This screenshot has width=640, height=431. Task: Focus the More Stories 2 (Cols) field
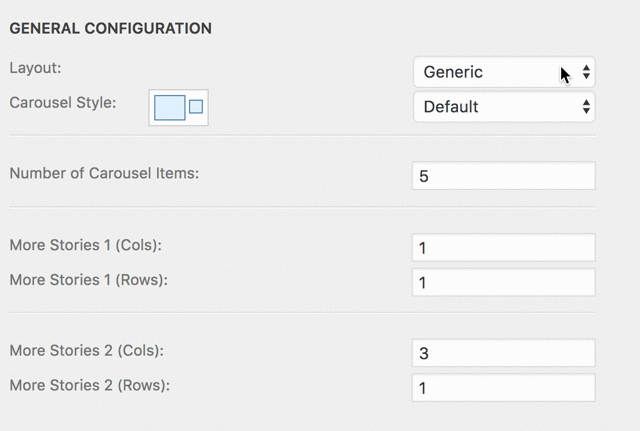pos(504,353)
